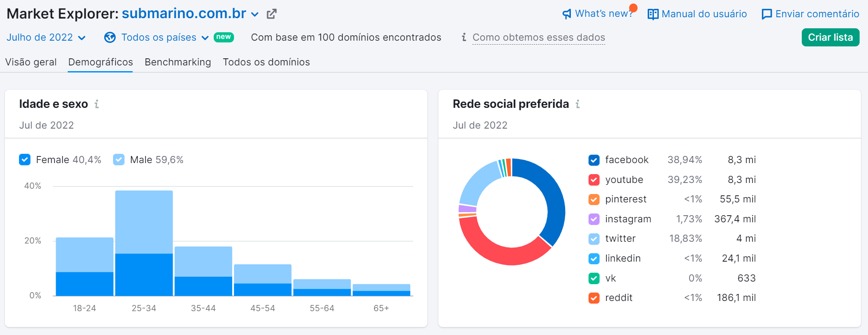Open the Manual do usuário link

coord(704,14)
